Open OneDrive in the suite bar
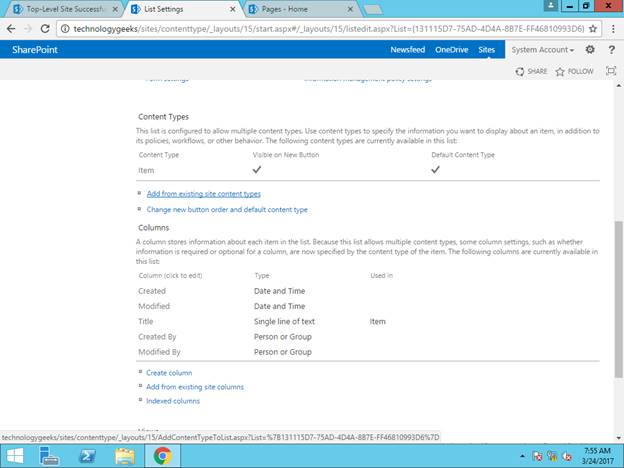Image resolution: width=624 pixels, height=468 pixels. [x=451, y=50]
